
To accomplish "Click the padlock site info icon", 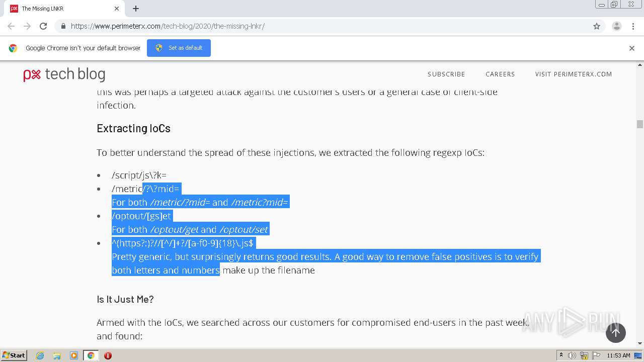I will (63, 26).
